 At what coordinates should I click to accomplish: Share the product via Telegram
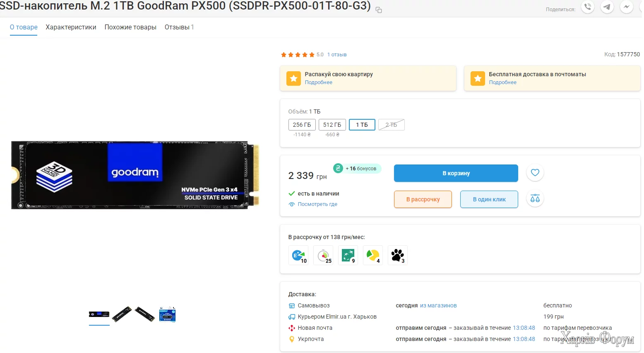[x=607, y=7]
